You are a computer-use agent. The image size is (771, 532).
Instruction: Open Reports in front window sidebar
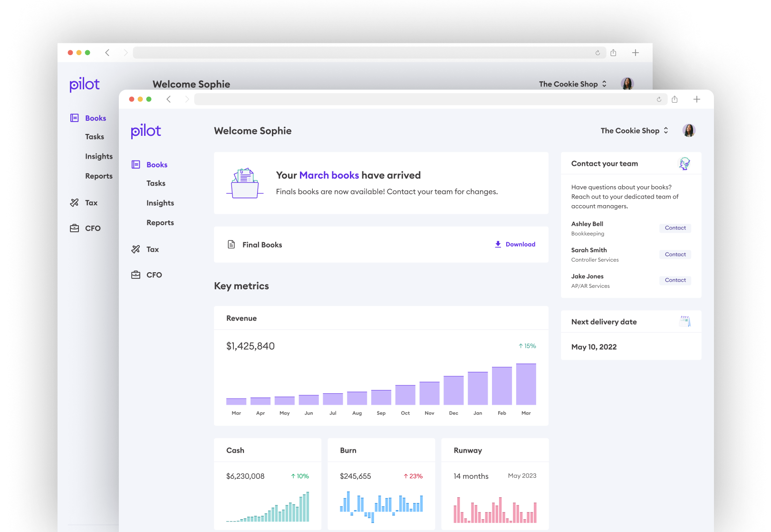click(160, 223)
